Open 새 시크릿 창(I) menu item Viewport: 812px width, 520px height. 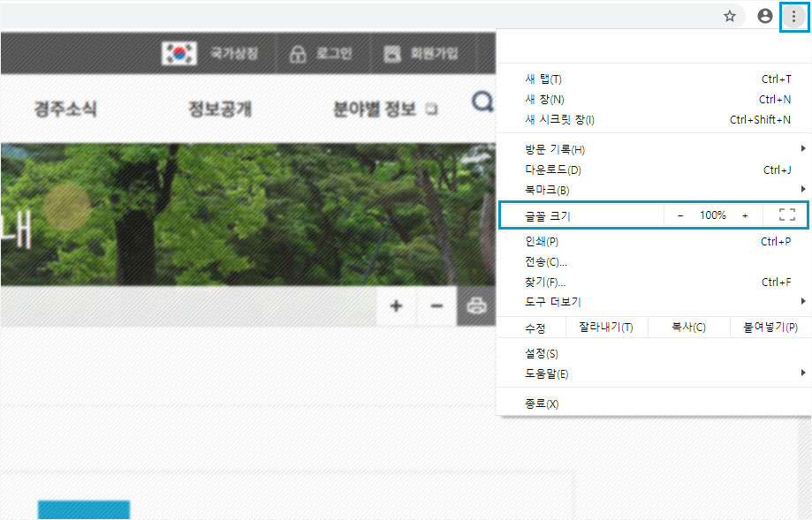point(654,119)
